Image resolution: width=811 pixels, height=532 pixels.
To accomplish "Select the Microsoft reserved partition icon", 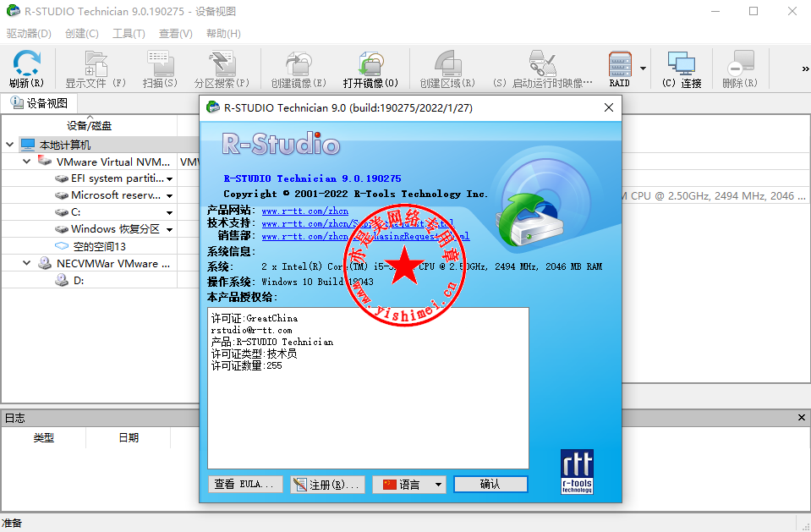I will (x=62, y=195).
